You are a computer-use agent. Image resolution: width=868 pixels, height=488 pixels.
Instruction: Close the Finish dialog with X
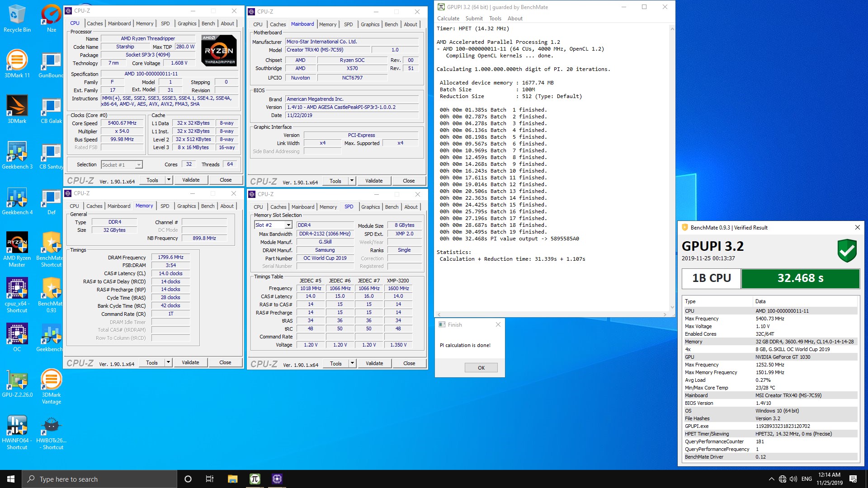coord(498,324)
